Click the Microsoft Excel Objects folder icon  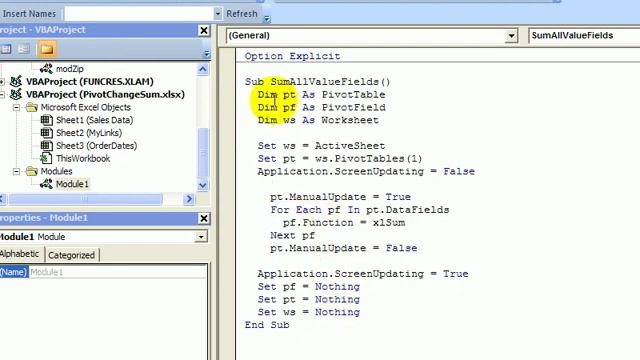click(x=31, y=107)
